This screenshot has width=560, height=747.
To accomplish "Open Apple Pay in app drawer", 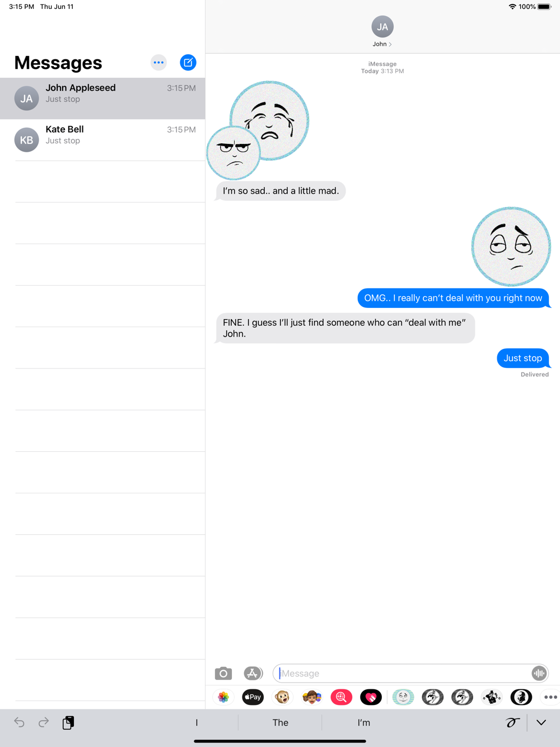I will [253, 697].
